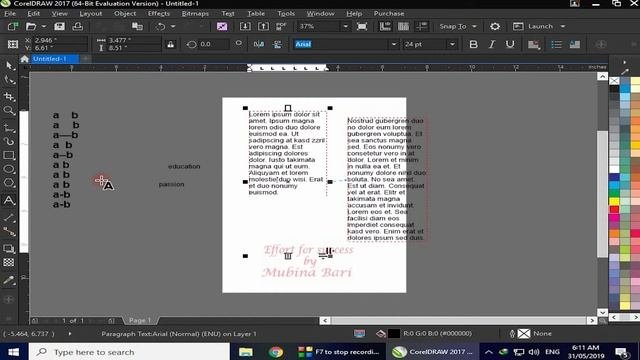Click the Mirror horizontally icon
This screenshot has height=360, width=640.
[259, 44]
